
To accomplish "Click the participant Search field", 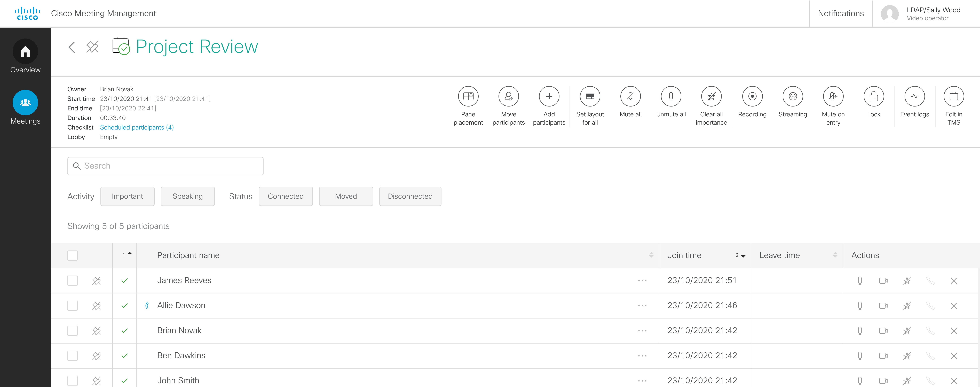I will pos(165,166).
